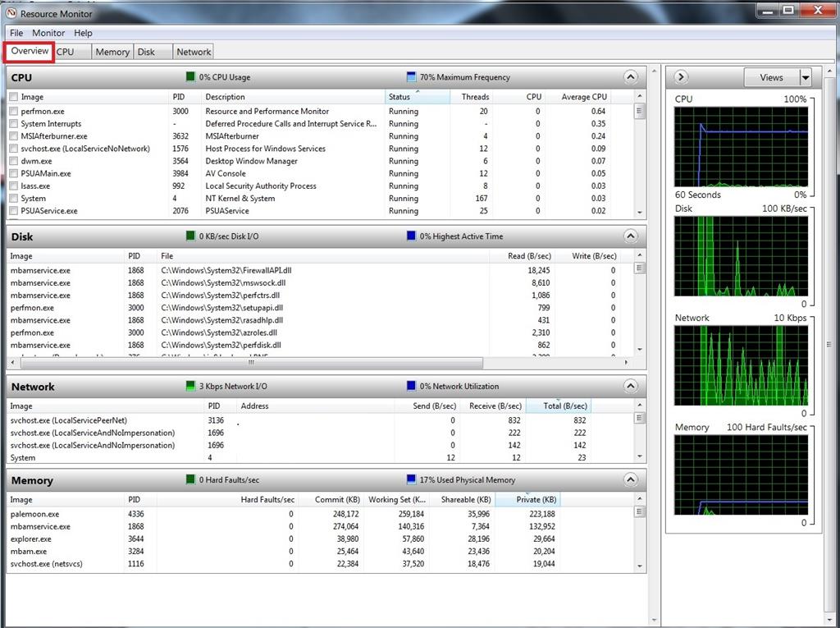The height and width of the screenshot is (628, 840).
Task: Collapse the CPU section chevron
Action: click(631, 76)
